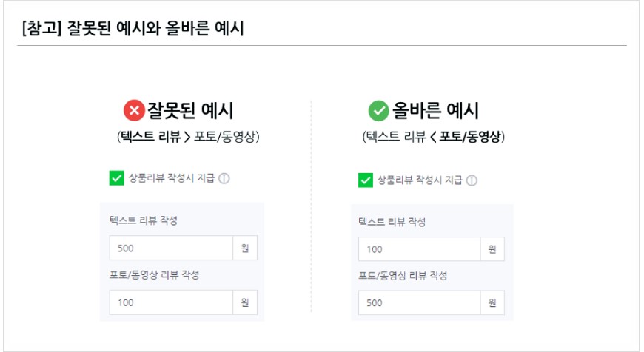Click the red X icon beside 잘못된 예시
This screenshot has height=352, width=644.
(x=134, y=112)
